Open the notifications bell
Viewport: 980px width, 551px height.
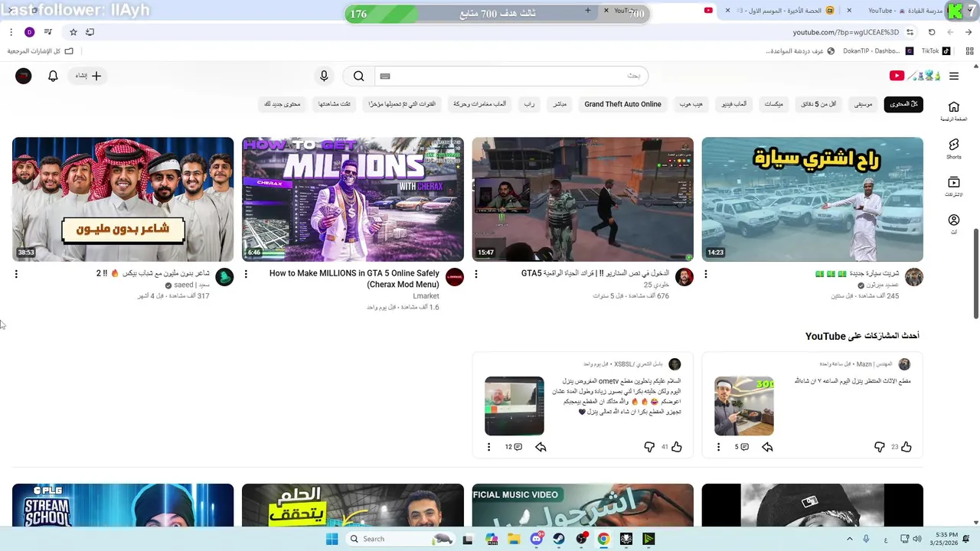(x=53, y=76)
